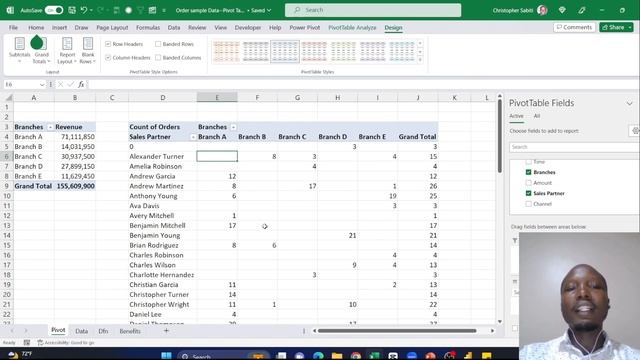
Task: Uncheck the Row Headers checkbox
Action: pos(108,44)
